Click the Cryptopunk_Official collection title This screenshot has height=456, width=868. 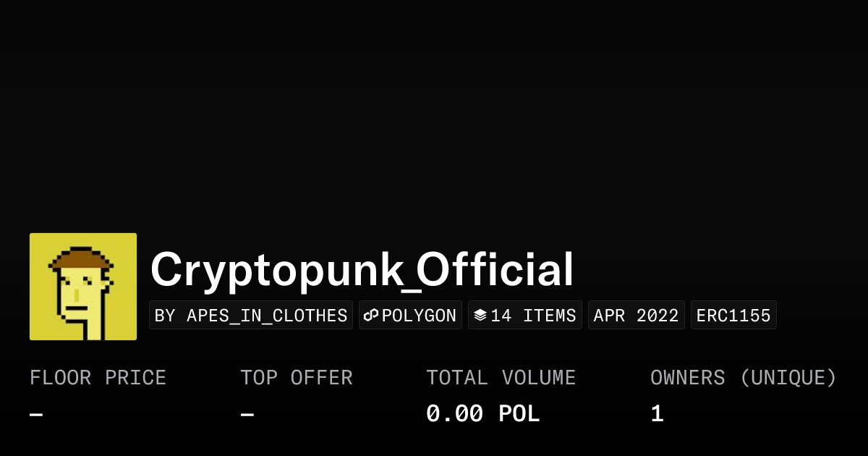[x=362, y=270]
